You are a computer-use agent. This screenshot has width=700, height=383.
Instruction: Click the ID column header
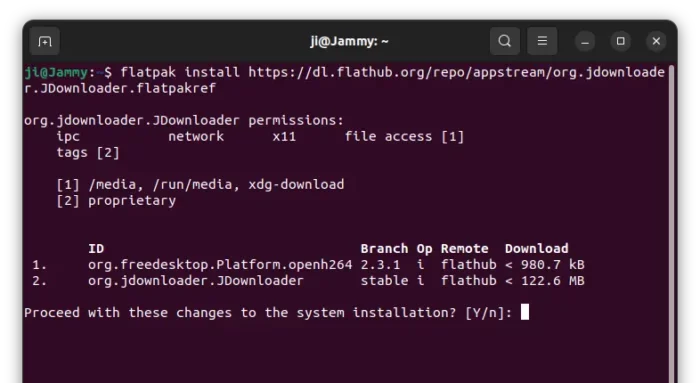96,249
